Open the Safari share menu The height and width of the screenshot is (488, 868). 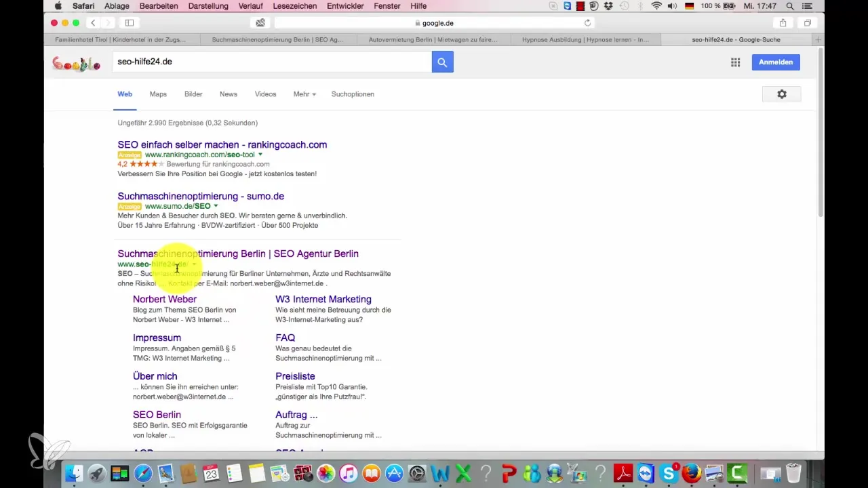(783, 23)
